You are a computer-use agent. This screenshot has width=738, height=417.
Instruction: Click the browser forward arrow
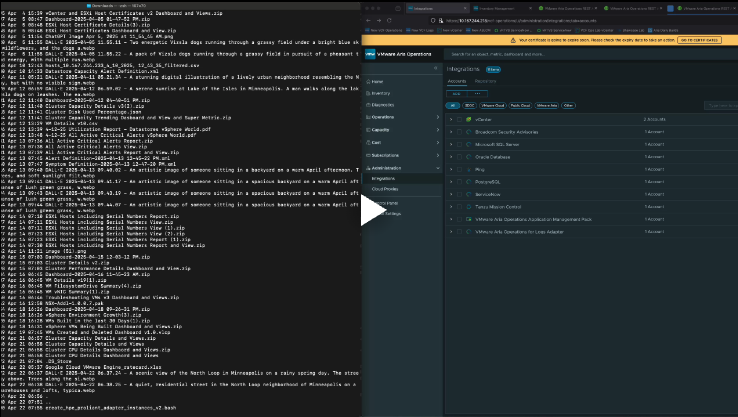379,21
